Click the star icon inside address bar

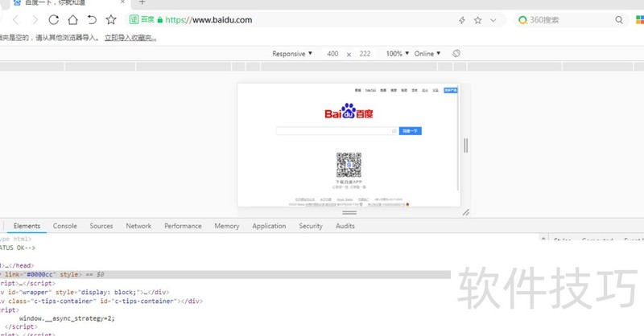[477, 20]
